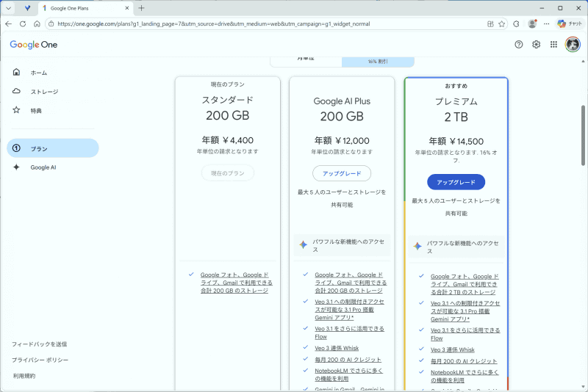Open the browser profile avatar menu
This screenshot has width=588, height=392.
click(532, 23)
